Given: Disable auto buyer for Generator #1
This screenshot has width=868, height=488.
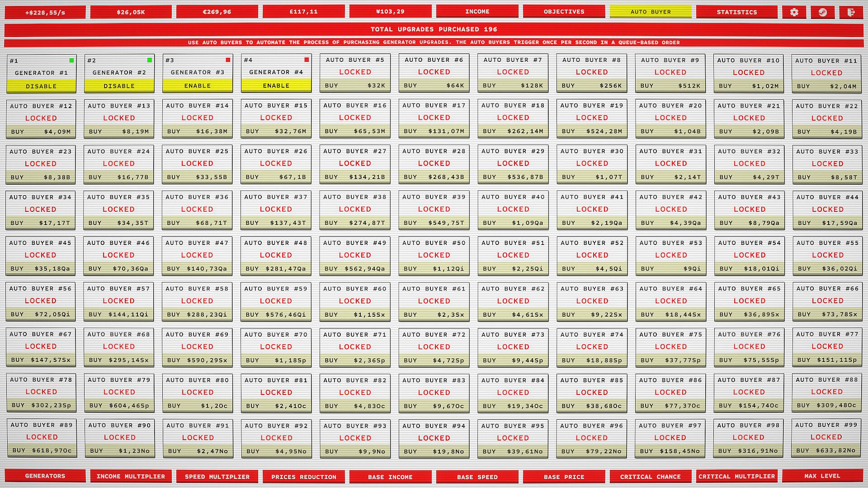Looking at the screenshot, I should coord(41,86).
